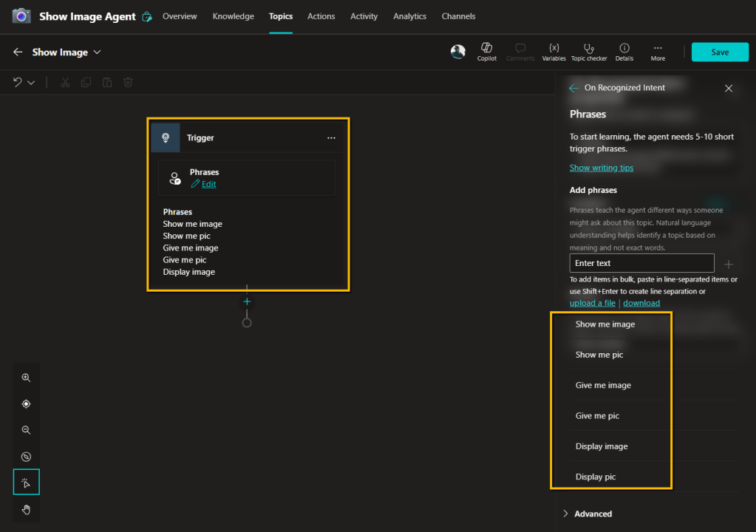Launch the Topic checker
Viewport: 756px width, 532px height.
pos(588,51)
